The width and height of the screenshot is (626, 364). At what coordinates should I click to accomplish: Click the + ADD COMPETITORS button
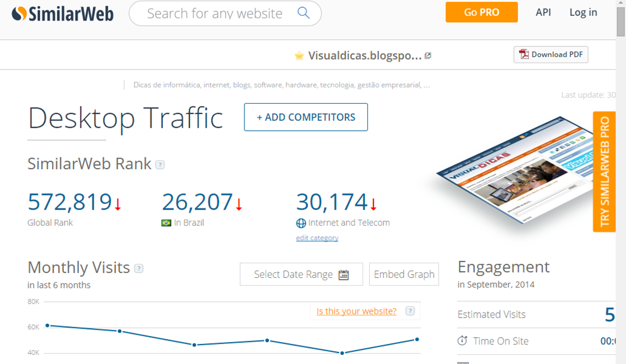pyautogui.click(x=306, y=117)
